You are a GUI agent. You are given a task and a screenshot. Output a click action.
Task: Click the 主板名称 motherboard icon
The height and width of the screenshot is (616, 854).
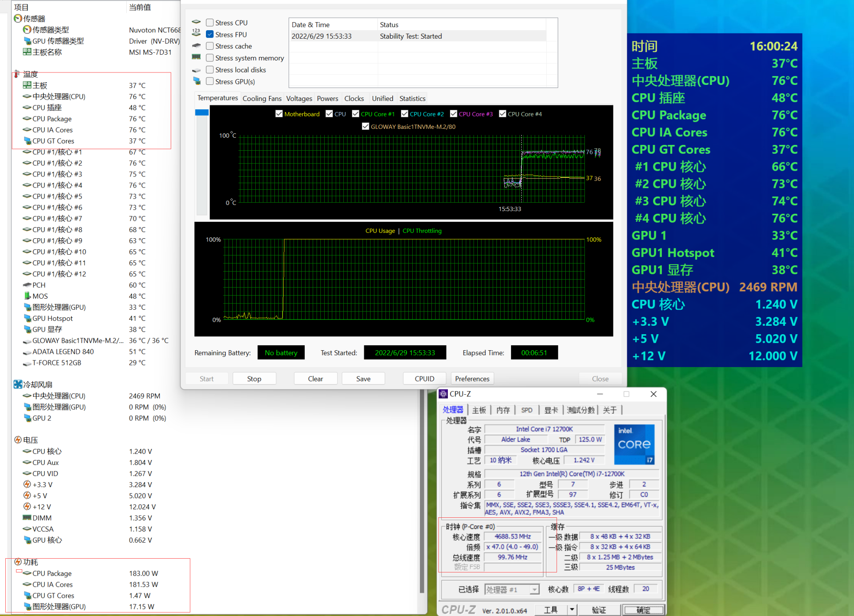point(27,52)
